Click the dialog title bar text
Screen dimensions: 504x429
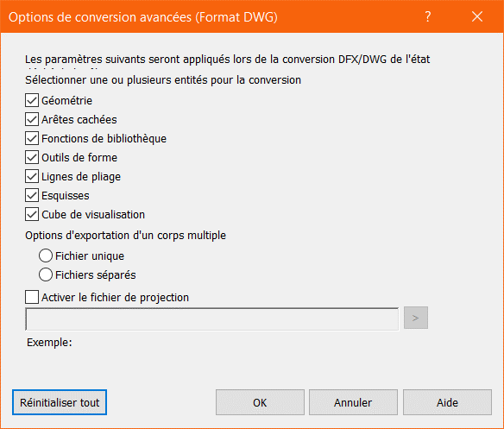tap(143, 17)
